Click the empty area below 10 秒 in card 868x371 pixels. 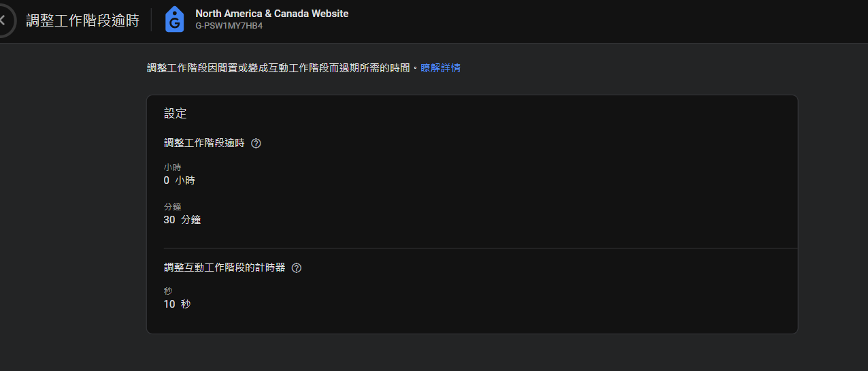471,323
